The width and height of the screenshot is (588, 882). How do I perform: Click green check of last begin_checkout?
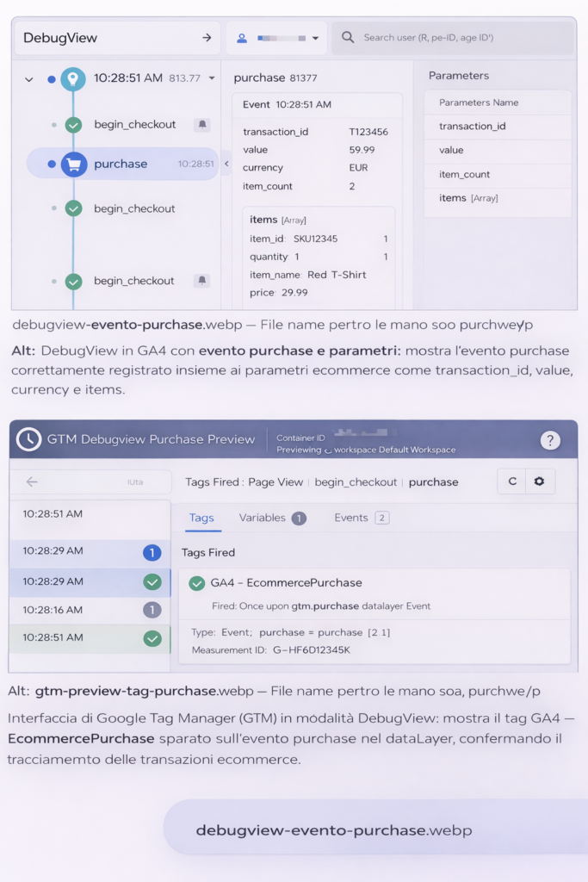(73, 281)
